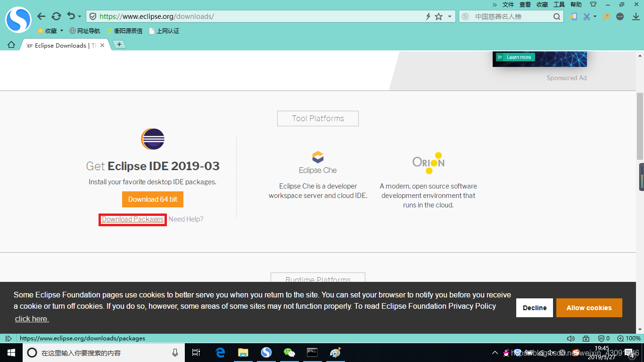The height and width of the screenshot is (362, 644).
Task: Click the Orion logo
Action: pos(428,163)
